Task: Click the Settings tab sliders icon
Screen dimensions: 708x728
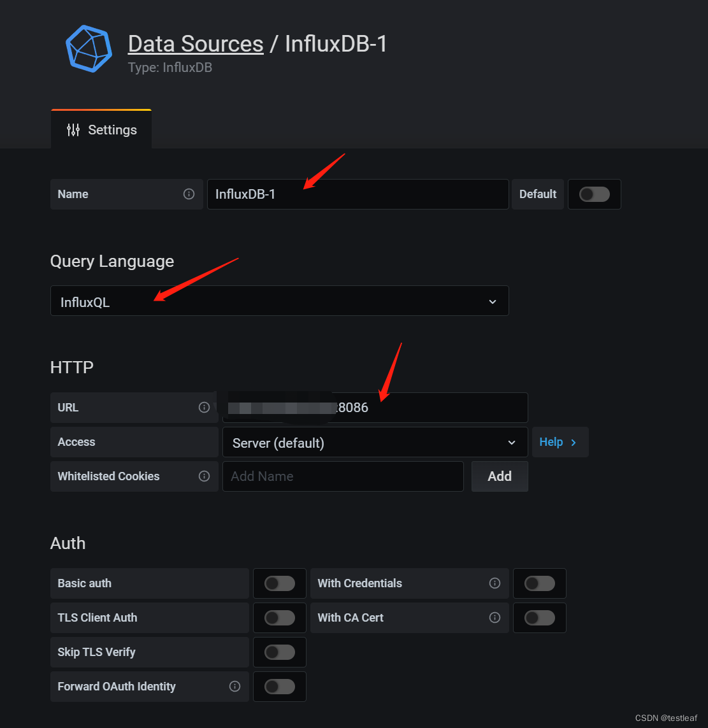Action: (x=73, y=130)
